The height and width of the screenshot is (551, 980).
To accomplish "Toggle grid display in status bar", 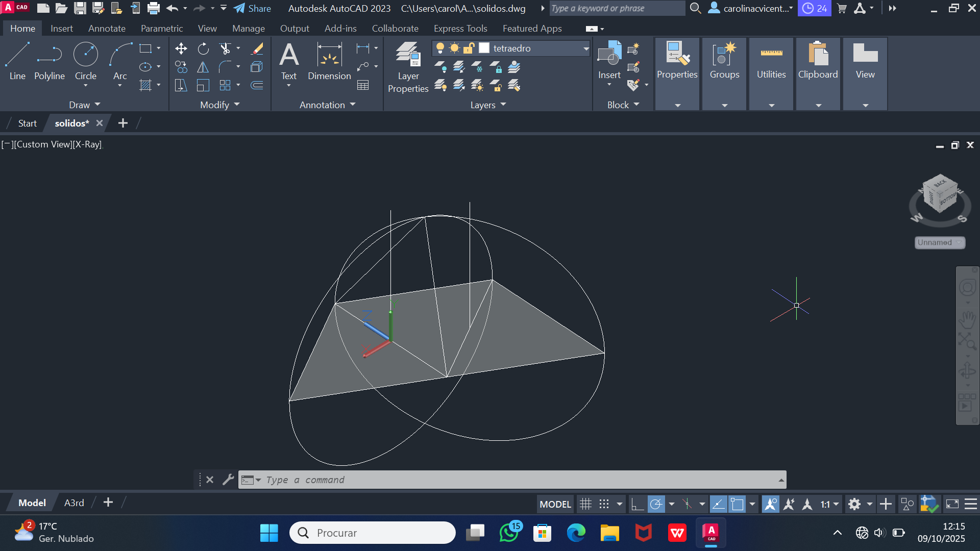I will (x=585, y=504).
